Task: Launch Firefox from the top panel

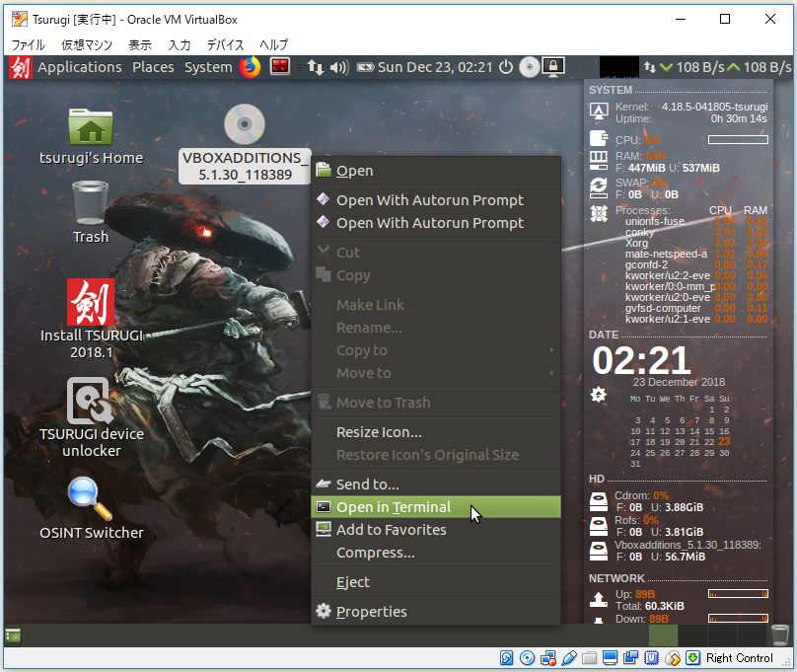Action: point(250,66)
